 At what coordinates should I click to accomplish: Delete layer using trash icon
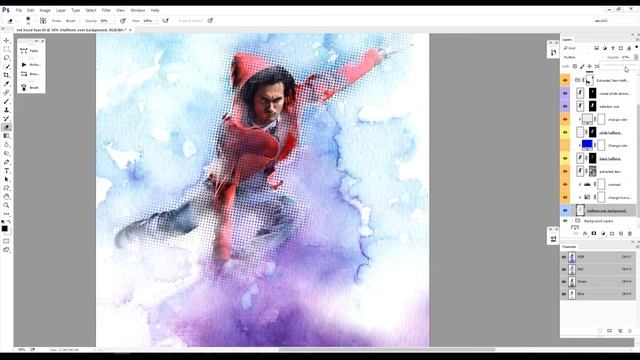click(x=630, y=233)
